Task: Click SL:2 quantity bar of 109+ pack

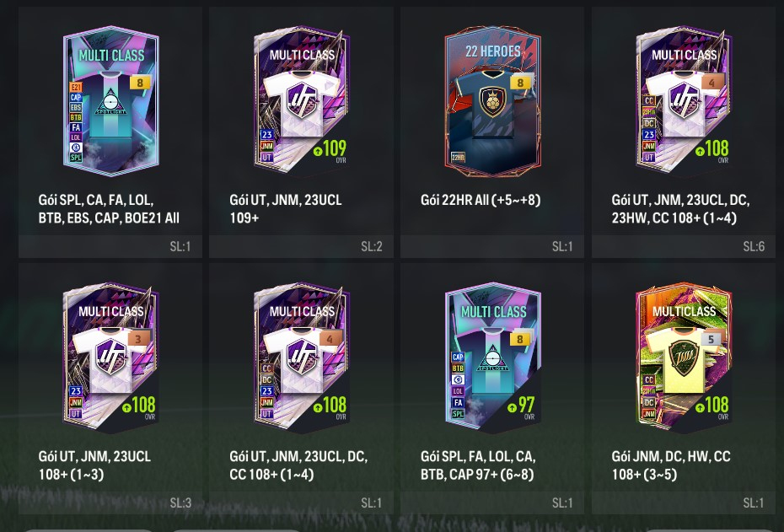Action: [301, 246]
